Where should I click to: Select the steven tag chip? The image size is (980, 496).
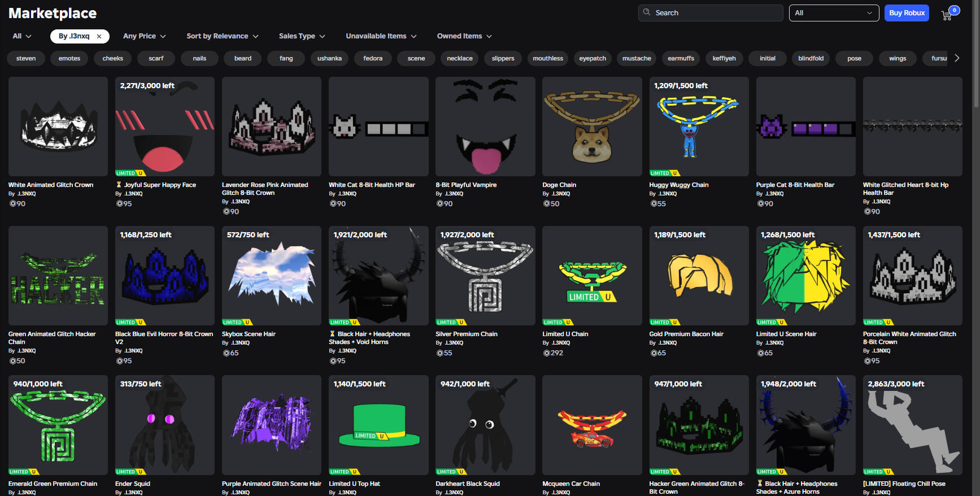pyautogui.click(x=26, y=58)
